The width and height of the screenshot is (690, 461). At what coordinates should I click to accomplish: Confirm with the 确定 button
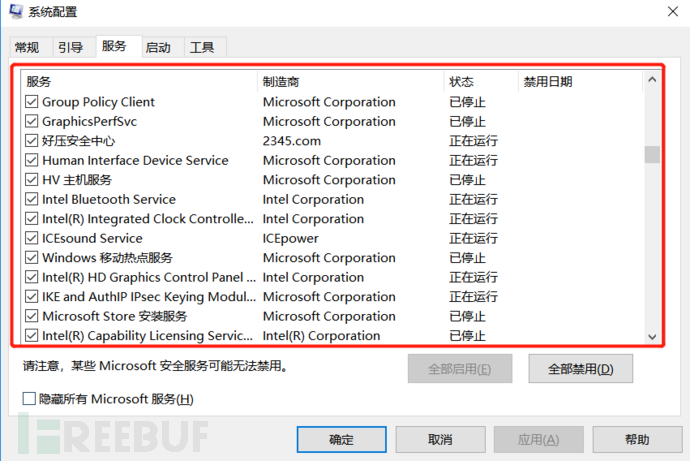coord(341,439)
